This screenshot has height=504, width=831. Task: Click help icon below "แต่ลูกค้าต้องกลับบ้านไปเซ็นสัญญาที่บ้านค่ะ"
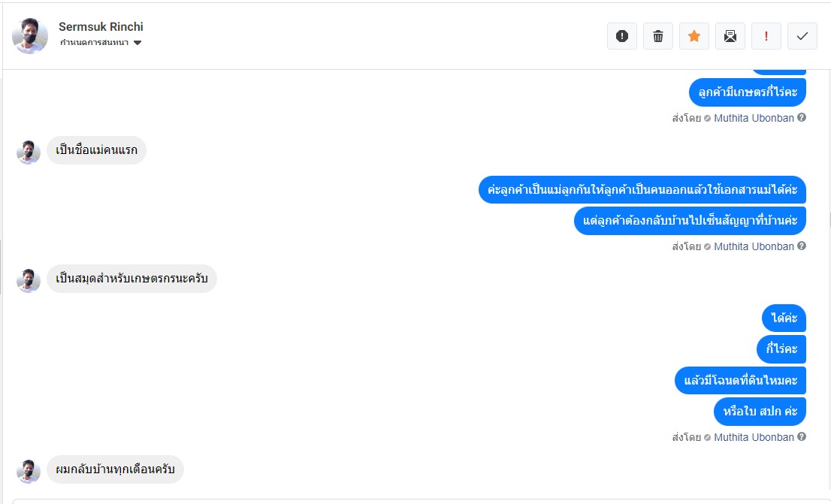tap(802, 246)
